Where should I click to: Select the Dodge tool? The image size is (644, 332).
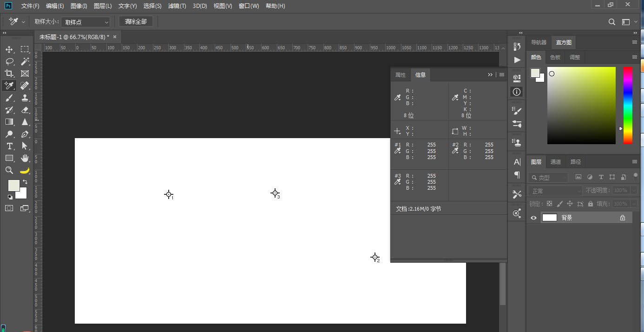point(9,134)
